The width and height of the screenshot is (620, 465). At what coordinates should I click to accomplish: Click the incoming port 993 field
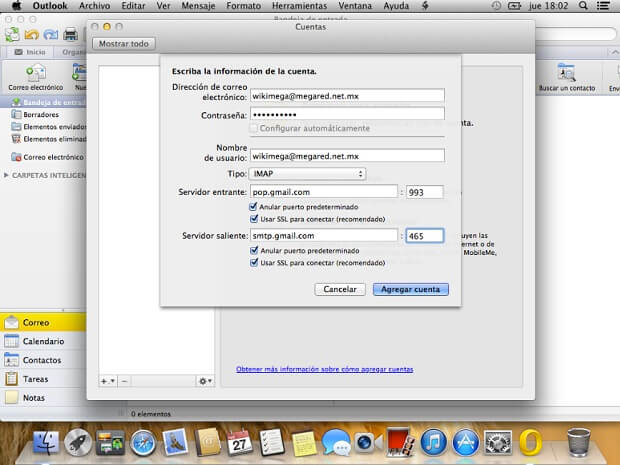pyautogui.click(x=425, y=192)
